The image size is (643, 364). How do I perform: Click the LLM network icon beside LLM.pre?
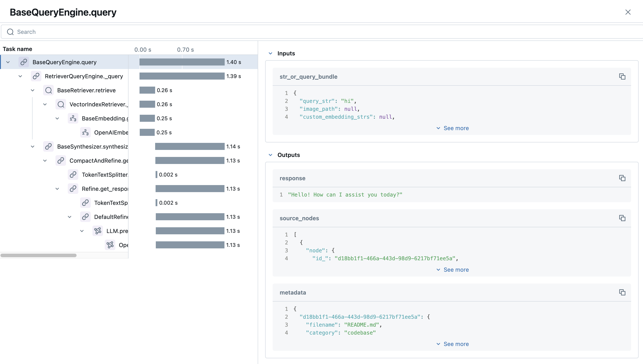coord(98,231)
